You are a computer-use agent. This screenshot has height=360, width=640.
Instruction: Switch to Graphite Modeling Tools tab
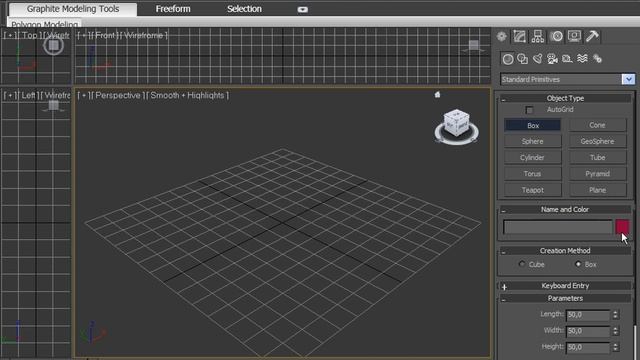(x=73, y=9)
